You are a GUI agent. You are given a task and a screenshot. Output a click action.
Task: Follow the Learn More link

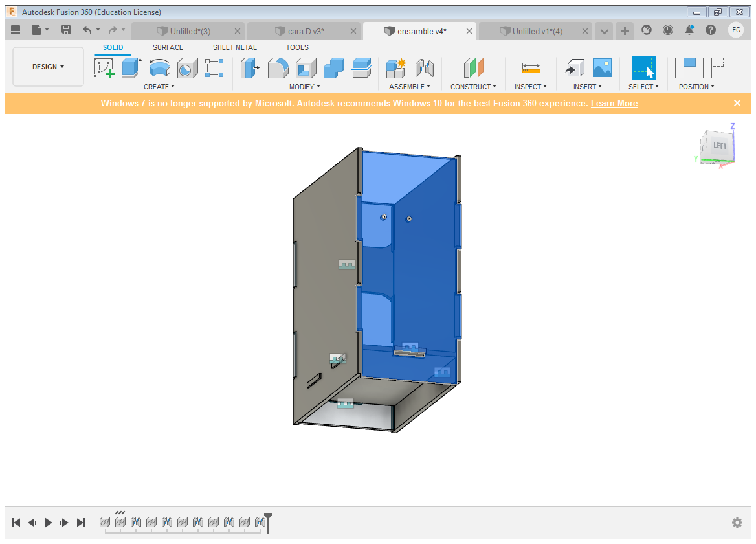click(x=614, y=103)
